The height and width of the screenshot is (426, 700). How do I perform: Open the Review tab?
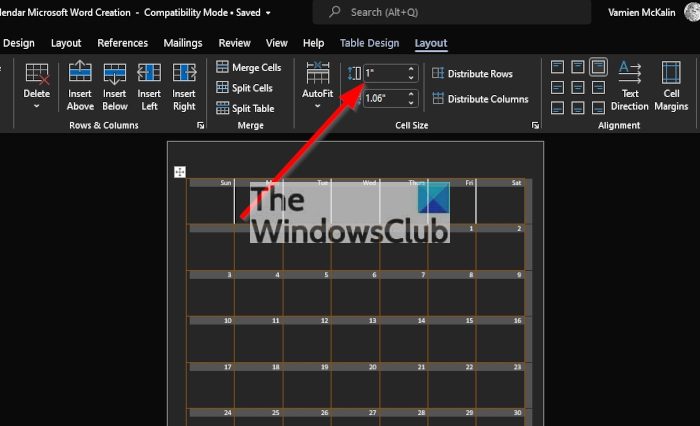(234, 43)
